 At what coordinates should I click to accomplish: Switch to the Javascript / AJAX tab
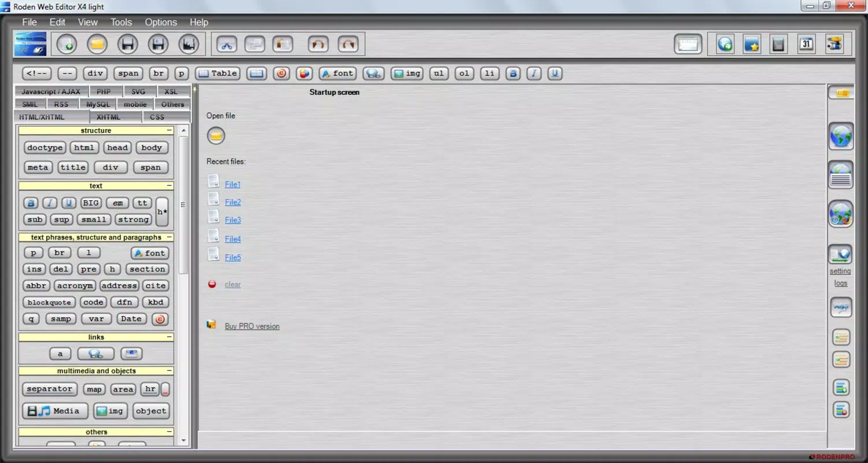tap(51, 91)
